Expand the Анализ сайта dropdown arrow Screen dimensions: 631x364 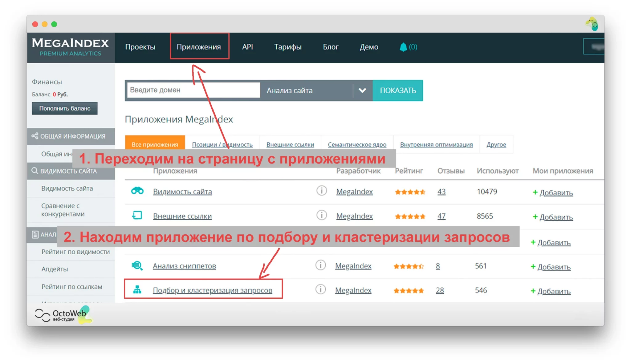362,91
